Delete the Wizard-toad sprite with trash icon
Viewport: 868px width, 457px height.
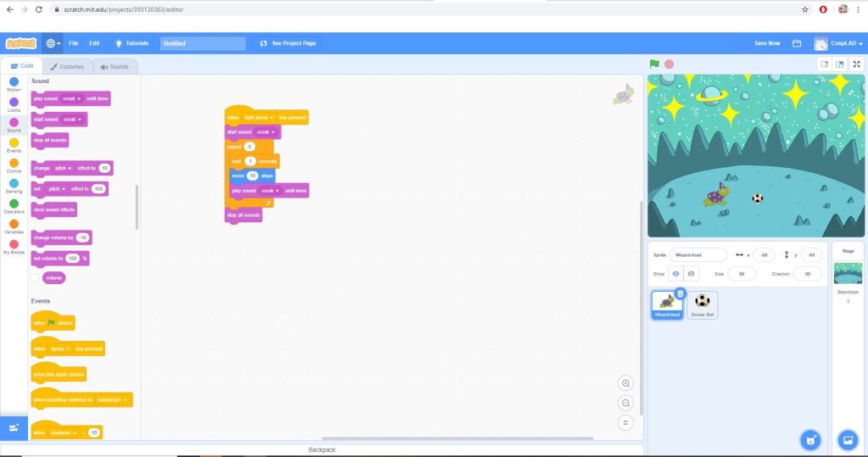(x=680, y=293)
